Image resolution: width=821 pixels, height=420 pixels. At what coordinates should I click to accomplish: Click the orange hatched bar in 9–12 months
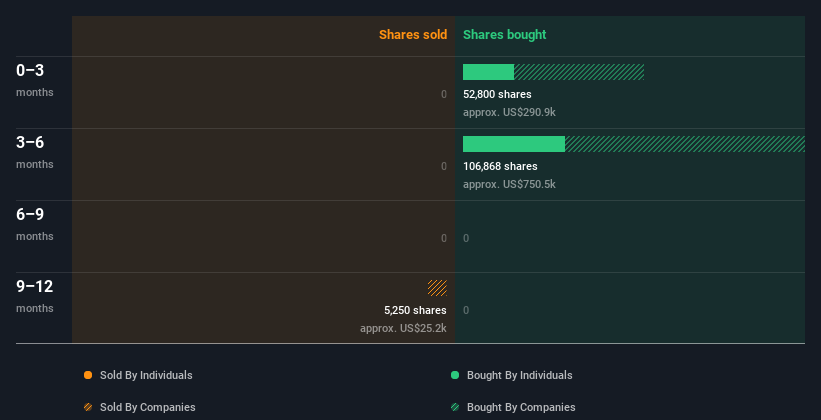[437, 288]
